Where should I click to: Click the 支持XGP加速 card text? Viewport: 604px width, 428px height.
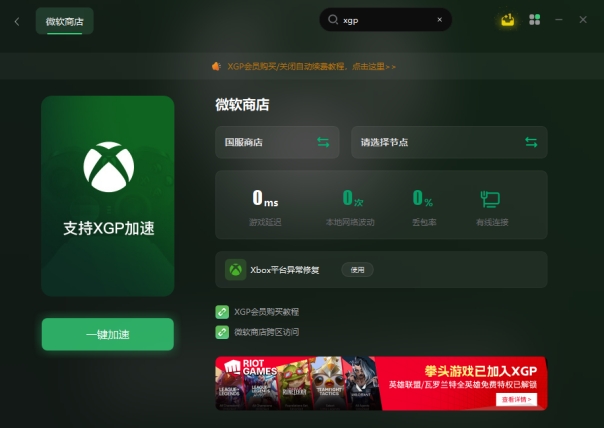(109, 228)
